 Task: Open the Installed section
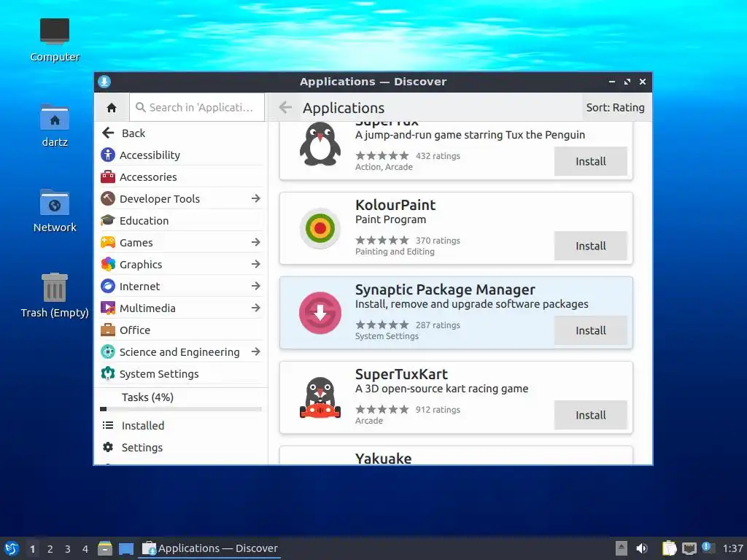[181, 425]
